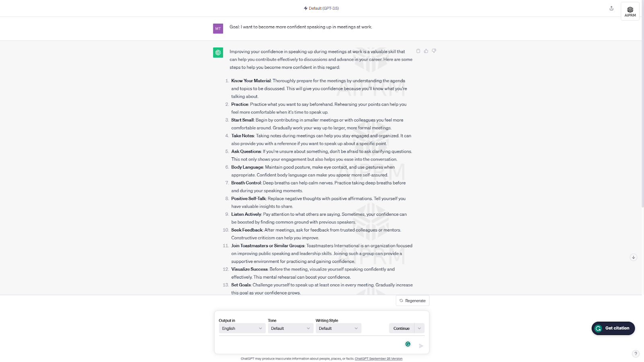Give the response a thumbs up
The image size is (644, 362).
pos(426,51)
